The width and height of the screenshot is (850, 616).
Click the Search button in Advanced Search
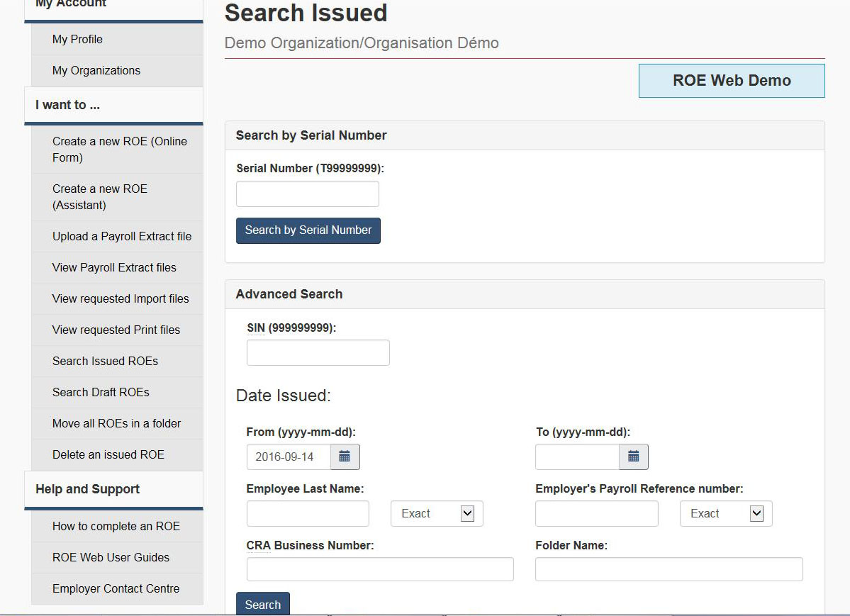pyautogui.click(x=262, y=604)
